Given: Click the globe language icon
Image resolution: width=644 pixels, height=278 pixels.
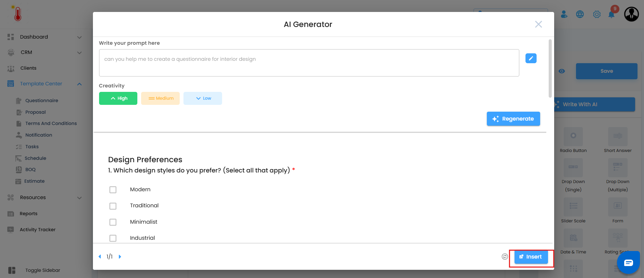Looking at the screenshot, I should 580,14.
